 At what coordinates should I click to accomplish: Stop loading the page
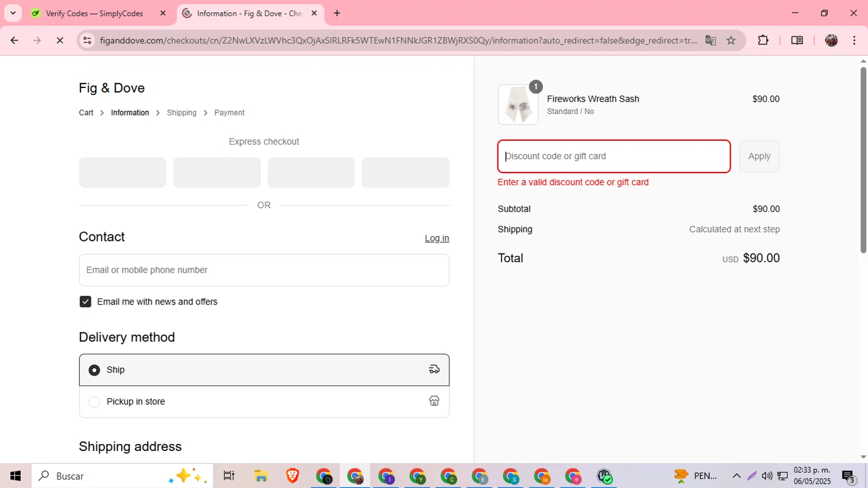[x=60, y=41]
